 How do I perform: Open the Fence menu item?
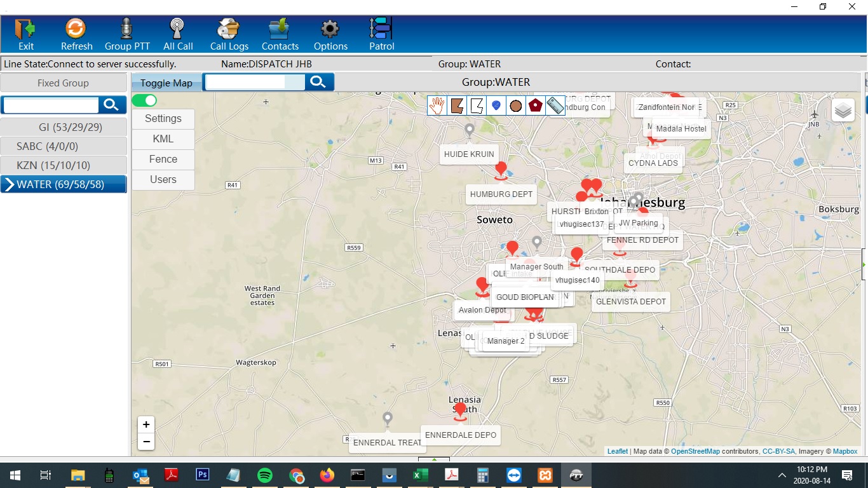pos(163,159)
